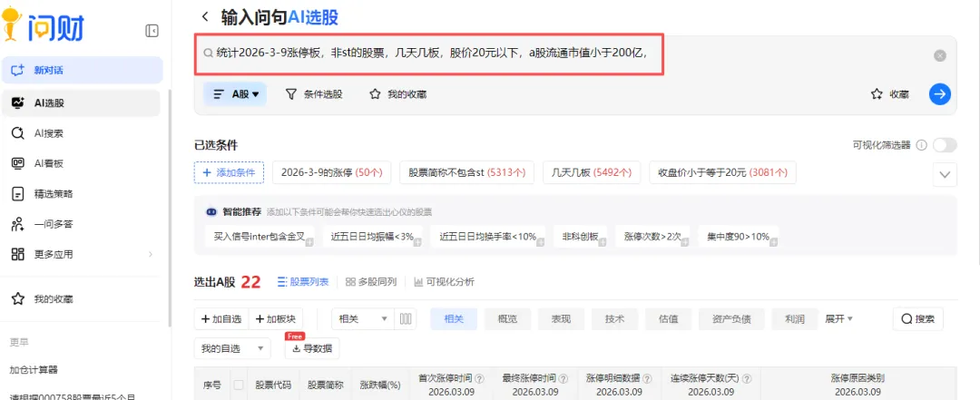Switch to 多股同列 view
The image size is (980, 400).
[370, 282]
